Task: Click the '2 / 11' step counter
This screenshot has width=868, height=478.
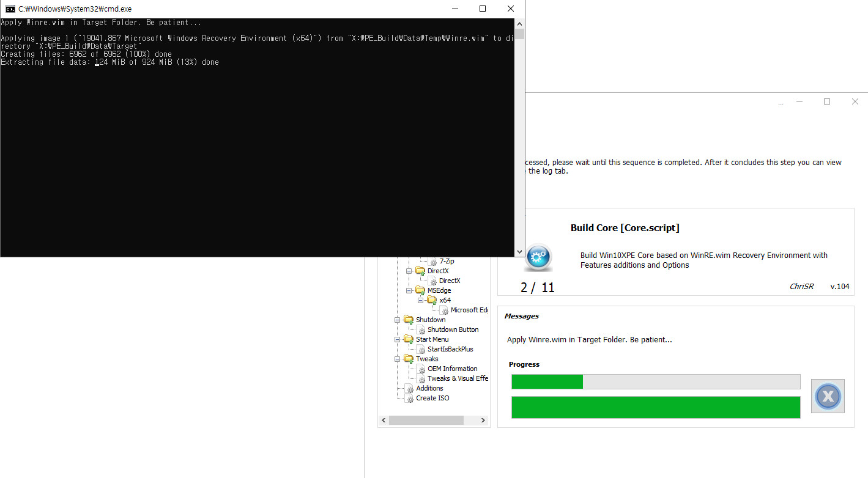Action: point(537,287)
